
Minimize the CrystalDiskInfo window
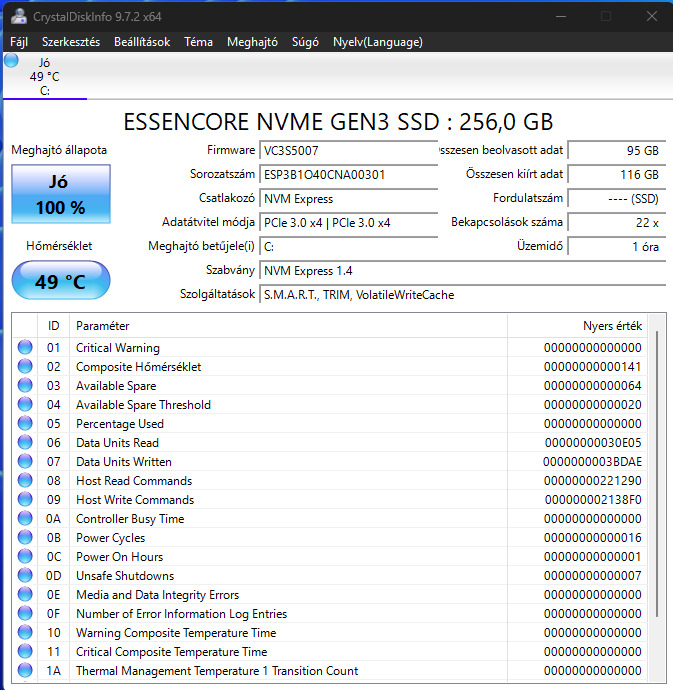[561, 17]
